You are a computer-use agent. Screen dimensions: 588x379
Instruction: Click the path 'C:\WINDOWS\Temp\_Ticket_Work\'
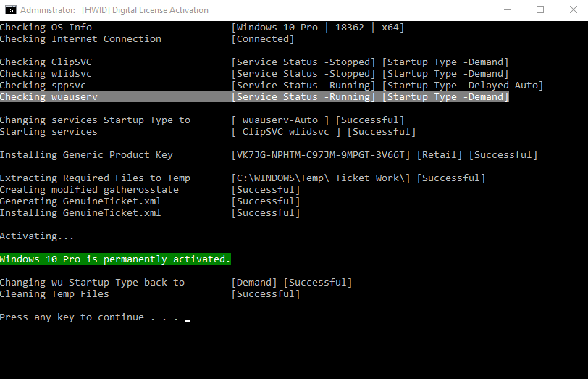[321, 178]
